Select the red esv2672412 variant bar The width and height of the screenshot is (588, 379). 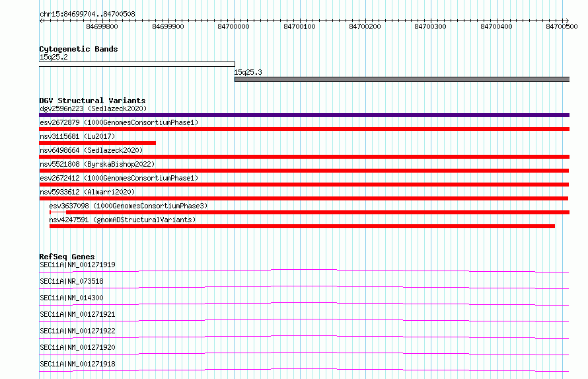pyautogui.click(x=304, y=185)
